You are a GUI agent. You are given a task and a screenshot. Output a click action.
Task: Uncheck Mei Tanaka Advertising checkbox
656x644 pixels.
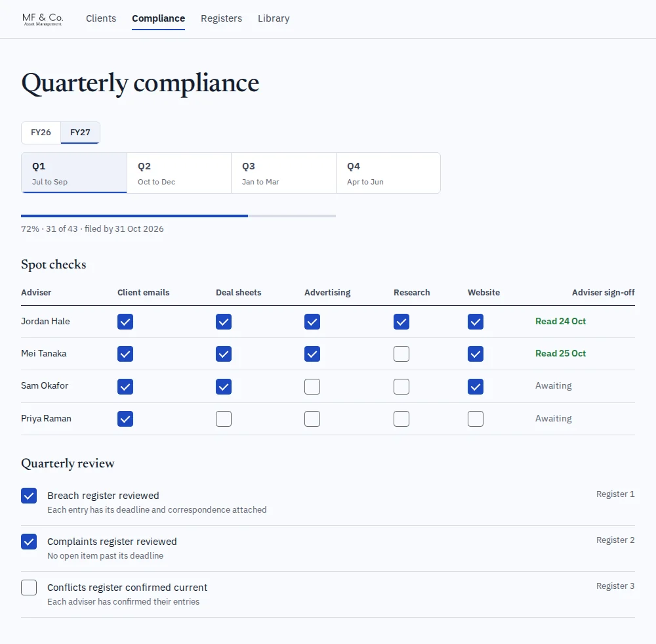click(x=312, y=354)
